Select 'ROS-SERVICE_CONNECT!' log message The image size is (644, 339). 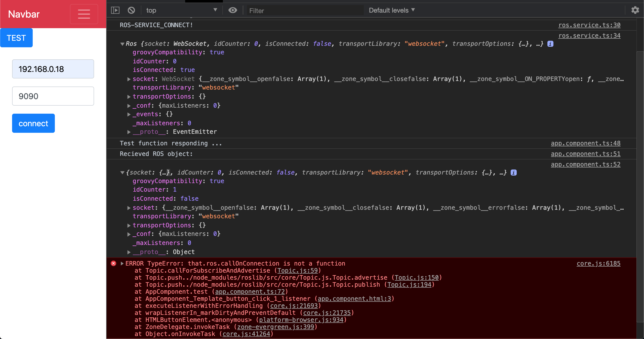[156, 25]
